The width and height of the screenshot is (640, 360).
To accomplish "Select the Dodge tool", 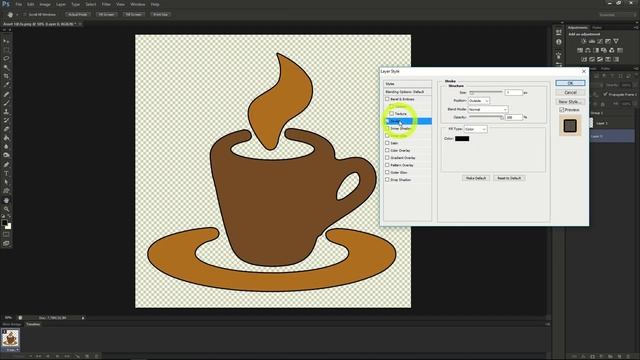I will [6, 155].
